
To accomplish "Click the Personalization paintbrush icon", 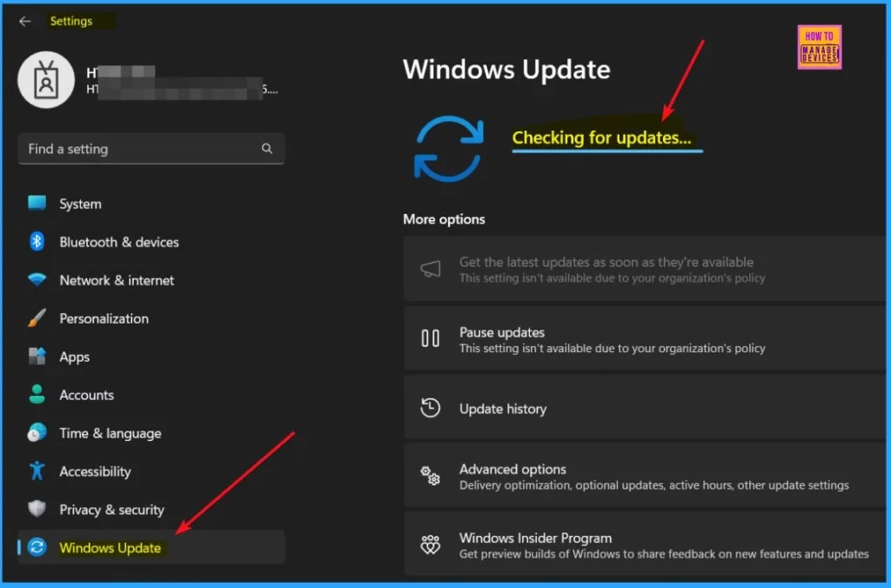I will tap(37, 318).
